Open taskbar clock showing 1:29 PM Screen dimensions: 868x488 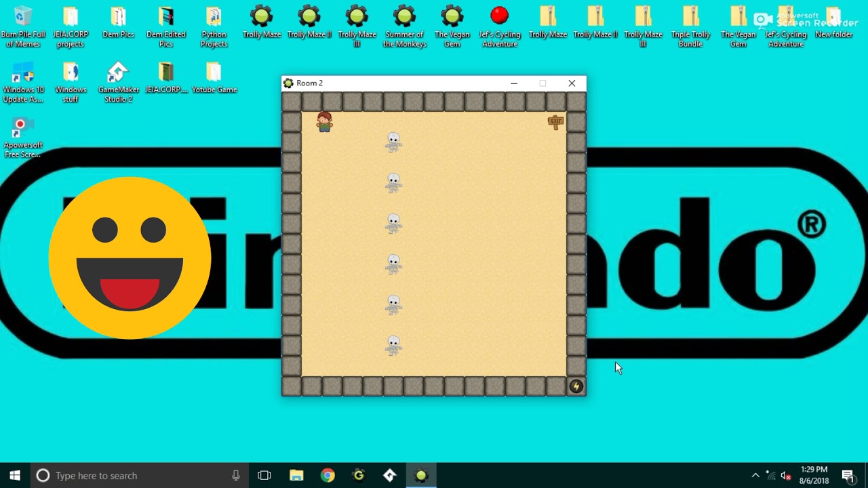(814, 475)
